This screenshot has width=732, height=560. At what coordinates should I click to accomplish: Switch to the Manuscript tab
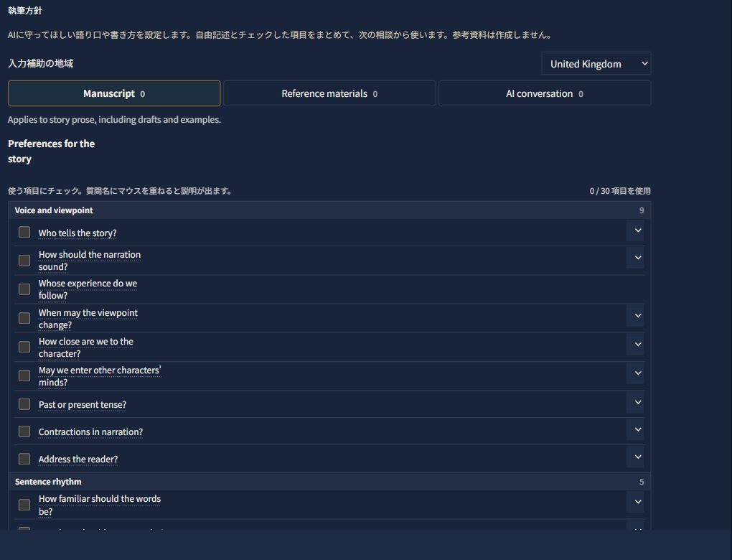pos(114,93)
